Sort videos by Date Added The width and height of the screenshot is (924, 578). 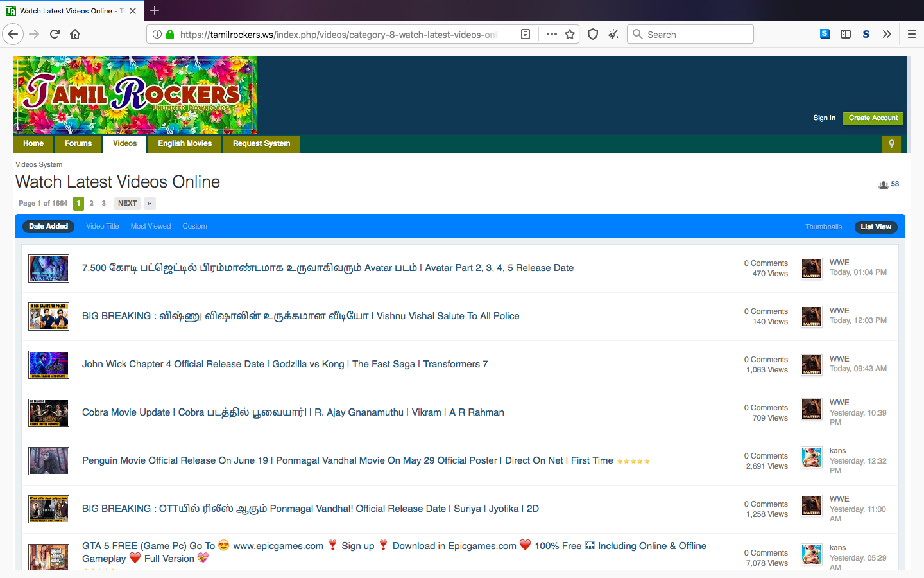coord(48,226)
